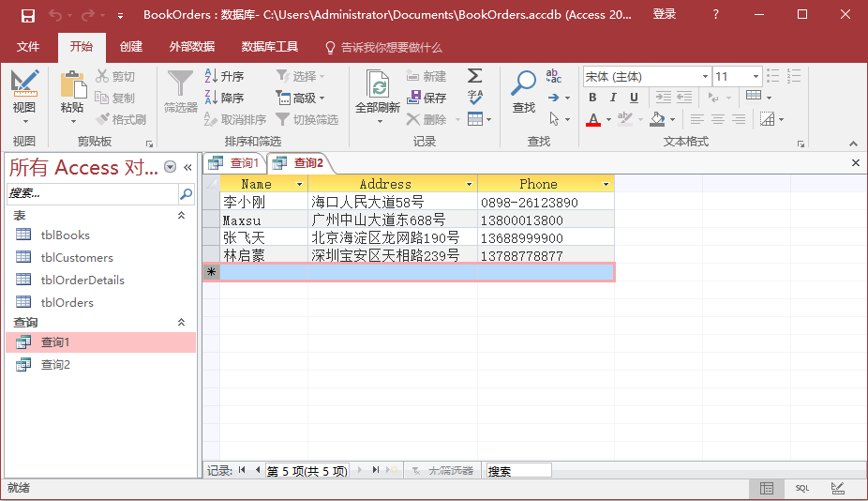Screen dimensions: 868x501
Task: Click the font color red A button
Action: [592, 119]
